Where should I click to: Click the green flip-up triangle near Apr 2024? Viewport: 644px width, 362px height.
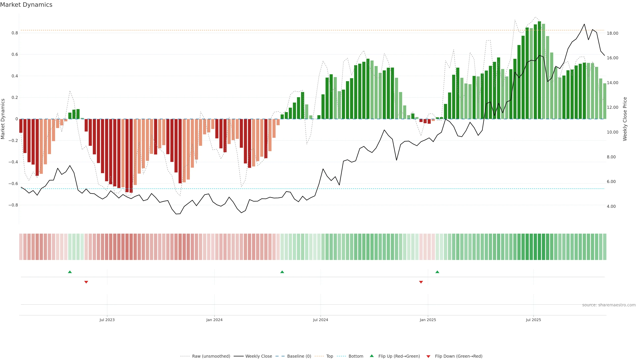(282, 272)
